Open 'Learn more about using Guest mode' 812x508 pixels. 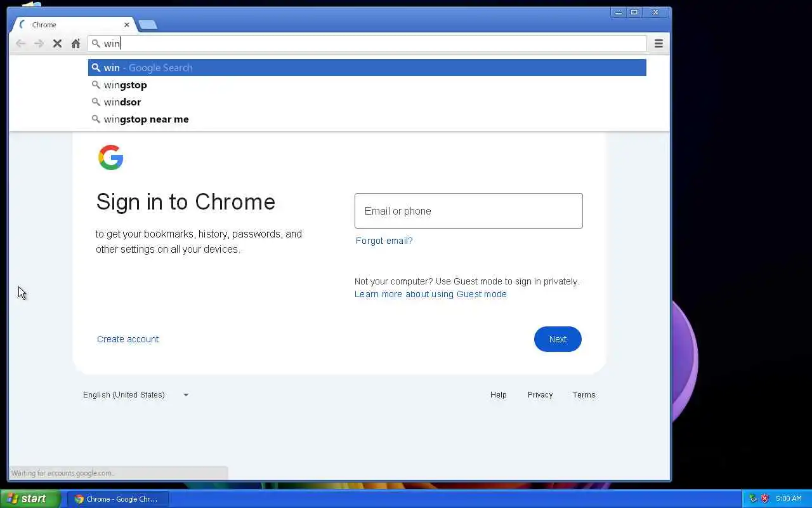click(430, 294)
